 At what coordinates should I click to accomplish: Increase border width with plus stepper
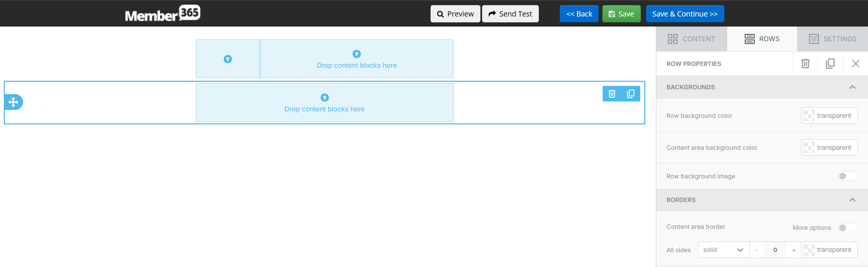tap(794, 250)
